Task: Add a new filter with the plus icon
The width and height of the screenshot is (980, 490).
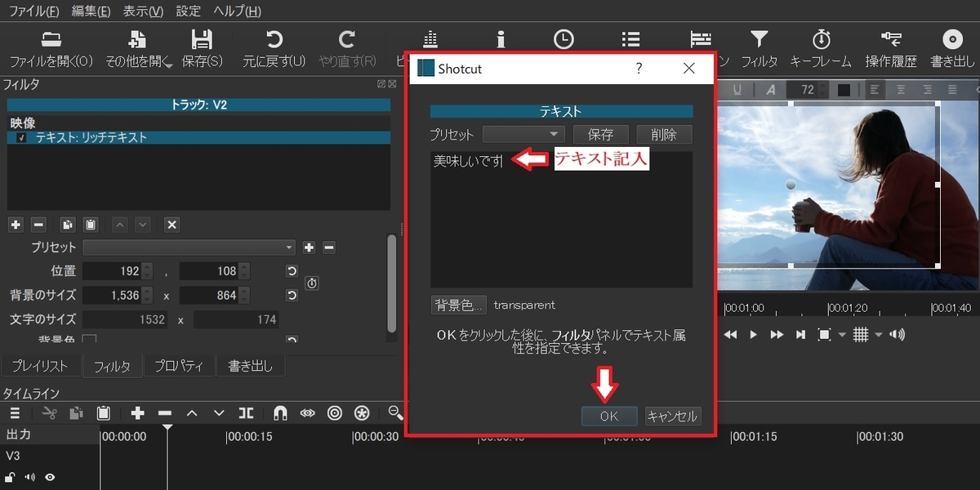Action: 16,224
